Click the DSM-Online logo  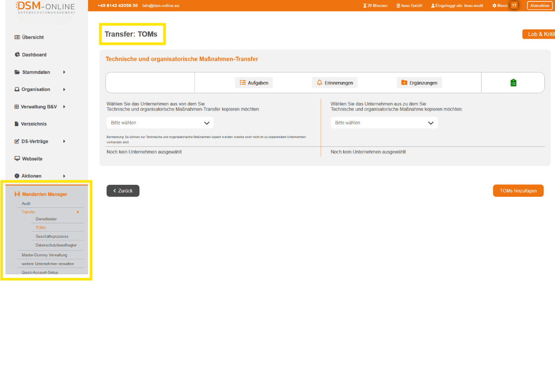46,7
